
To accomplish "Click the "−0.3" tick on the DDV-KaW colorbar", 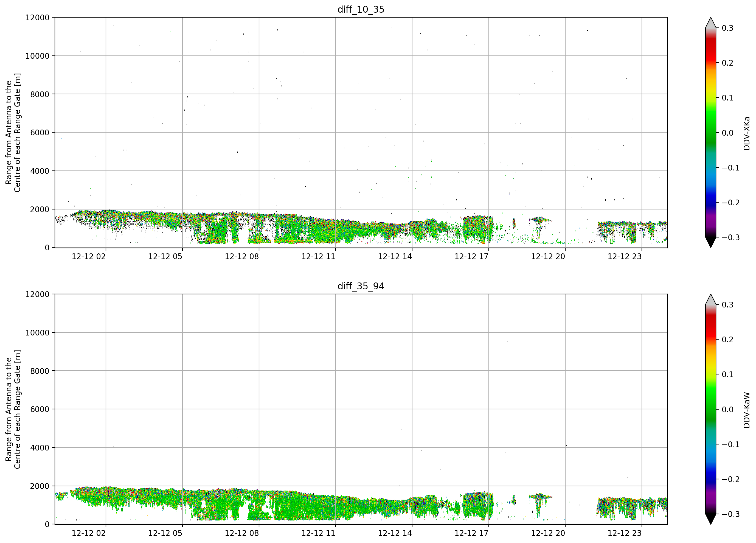I will 731,514.
